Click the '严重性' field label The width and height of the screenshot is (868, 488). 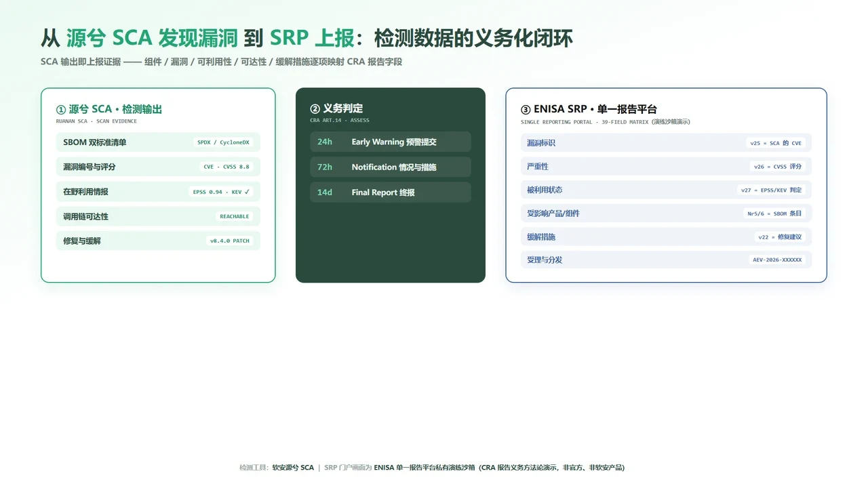coord(538,166)
